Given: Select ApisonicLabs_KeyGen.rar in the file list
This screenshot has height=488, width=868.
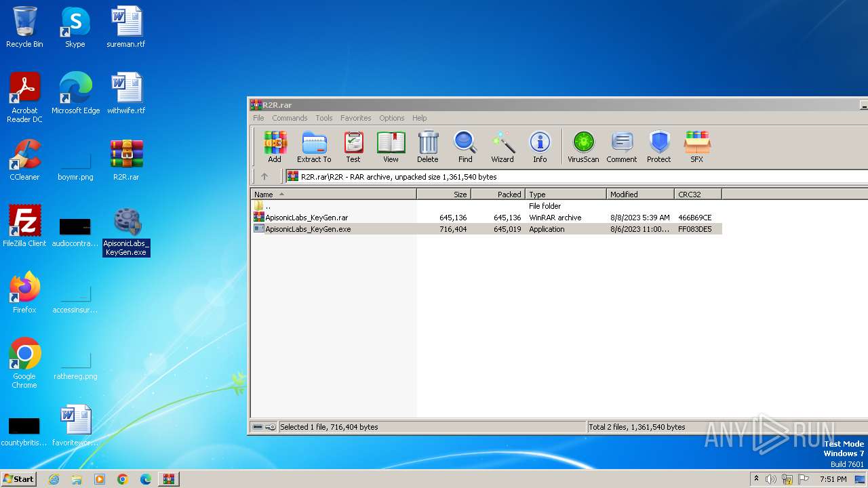Looking at the screenshot, I should coord(486,218).
